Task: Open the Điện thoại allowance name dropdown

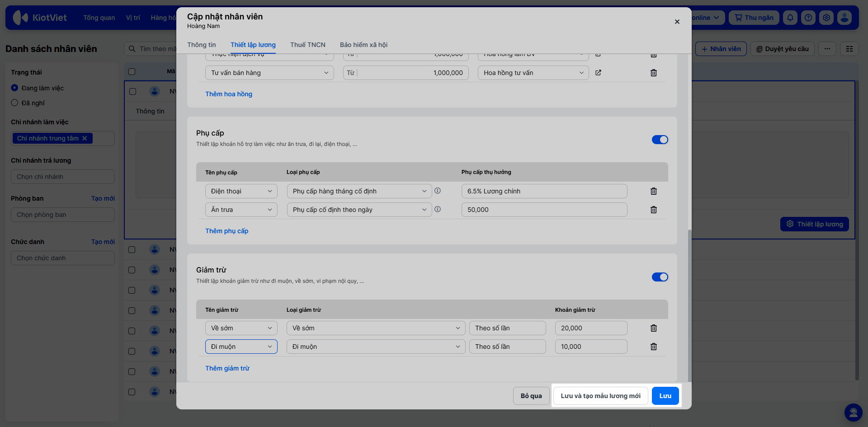Action: click(x=241, y=191)
